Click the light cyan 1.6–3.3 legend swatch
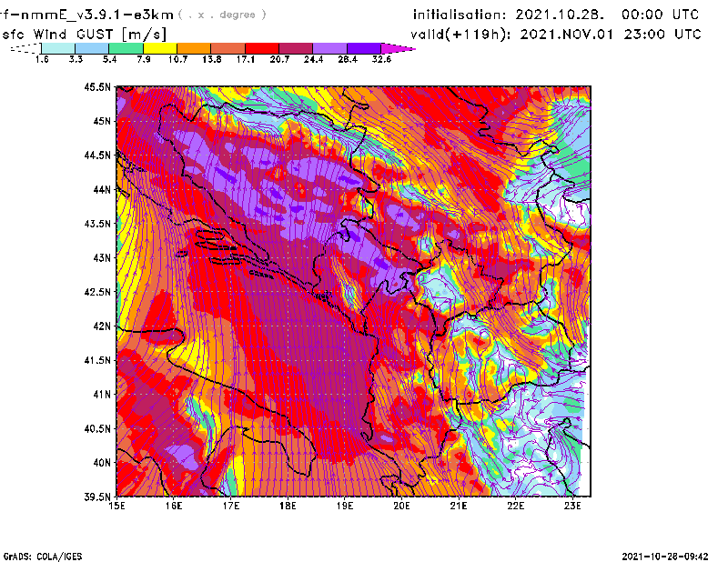728x562 pixels. (58, 48)
